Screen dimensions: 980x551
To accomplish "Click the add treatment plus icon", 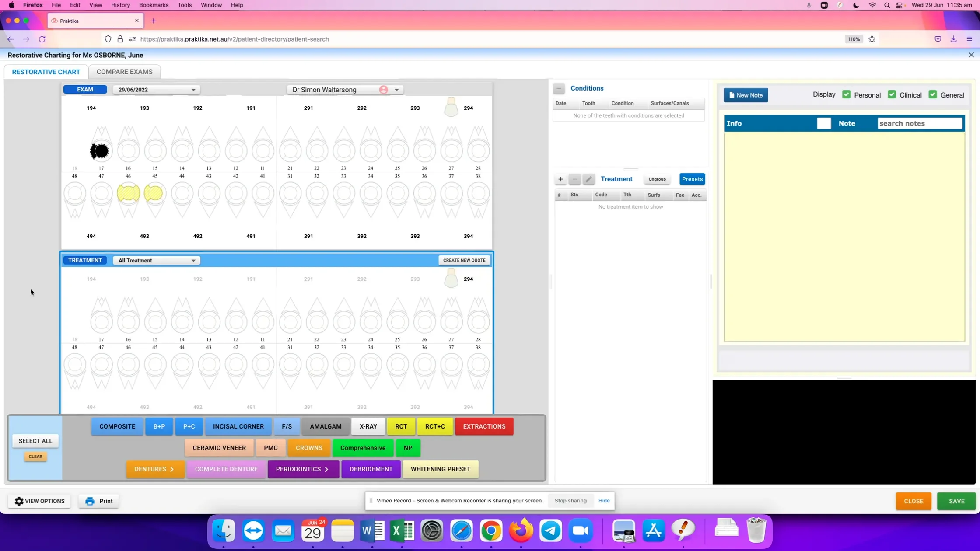I will 560,179.
